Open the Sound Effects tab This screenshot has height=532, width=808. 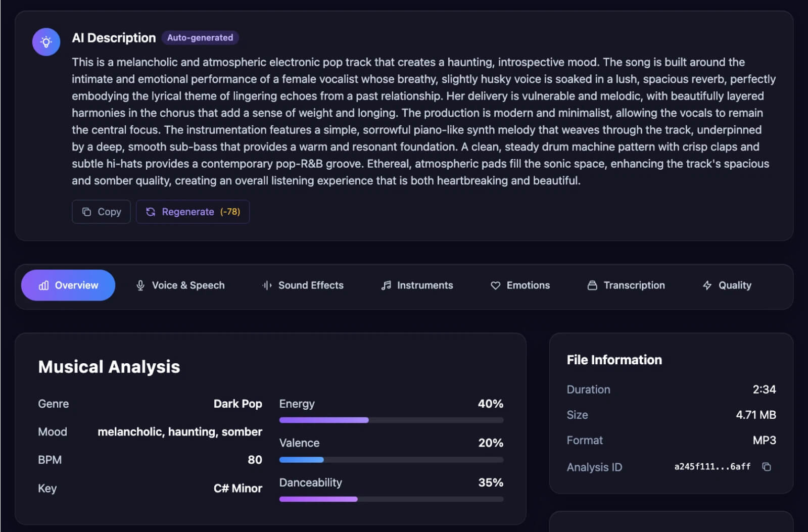tap(303, 285)
